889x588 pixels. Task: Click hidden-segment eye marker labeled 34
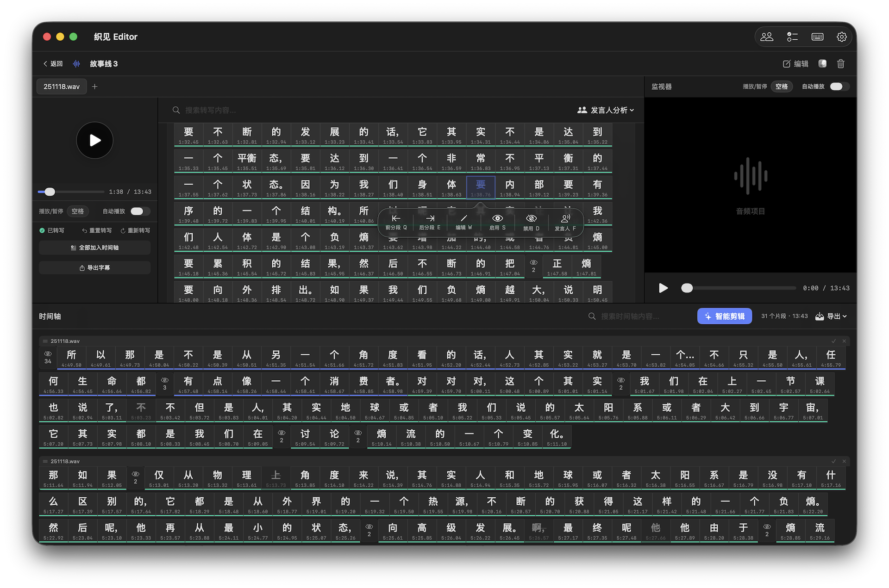[48, 357]
